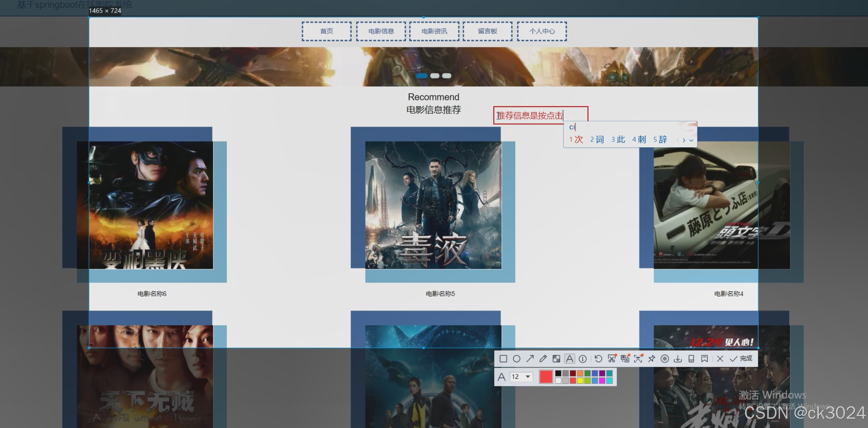Select IME candidate 2 词
This screenshot has width=868, height=428.
coord(597,140)
